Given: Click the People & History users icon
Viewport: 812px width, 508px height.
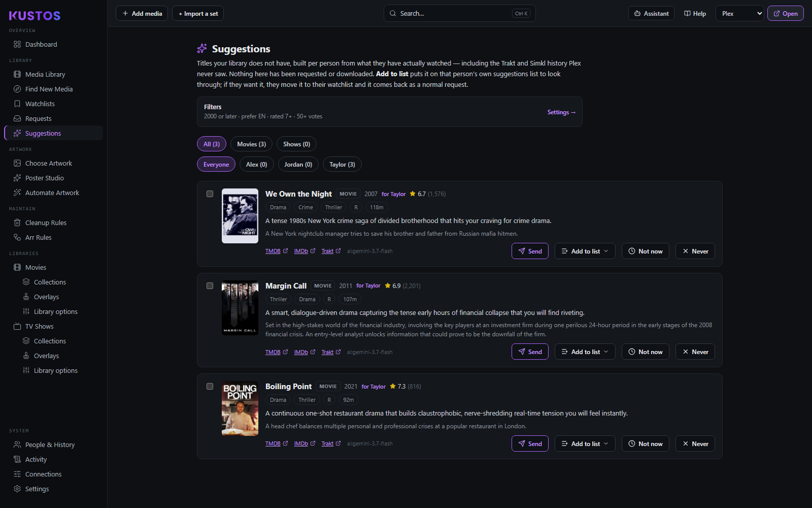Looking at the screenshot, I should tap(17, 444).
